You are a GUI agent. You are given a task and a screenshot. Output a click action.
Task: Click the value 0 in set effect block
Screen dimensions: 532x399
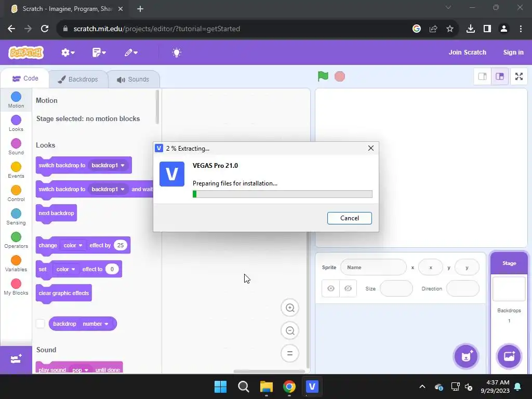pyautogui.click(x=112, y=269)
